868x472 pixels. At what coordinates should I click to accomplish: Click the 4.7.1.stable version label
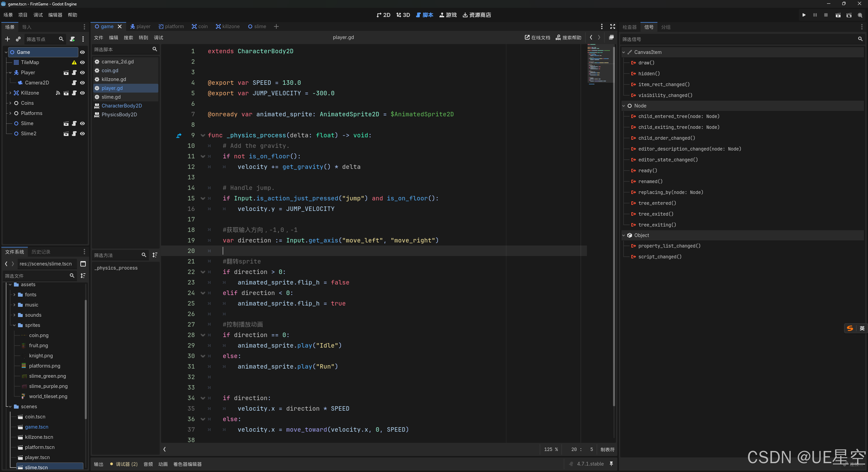coord(590,464)
